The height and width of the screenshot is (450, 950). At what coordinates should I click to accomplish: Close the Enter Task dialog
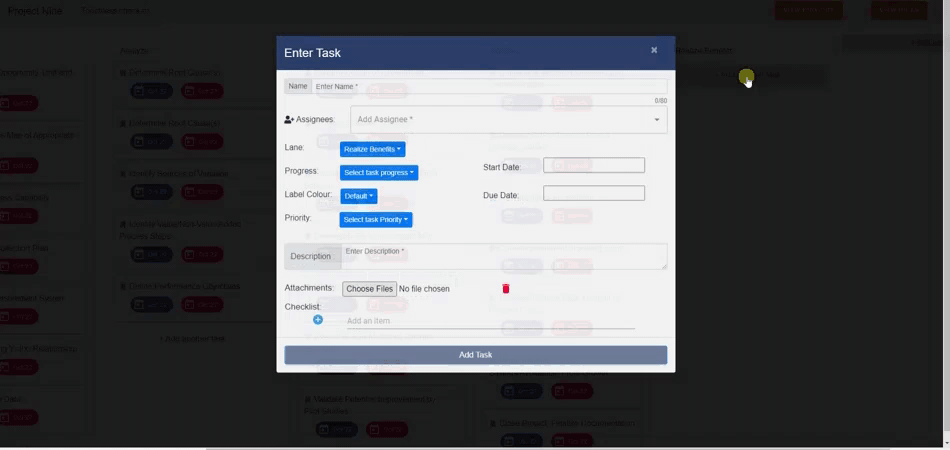pos(654,50)
